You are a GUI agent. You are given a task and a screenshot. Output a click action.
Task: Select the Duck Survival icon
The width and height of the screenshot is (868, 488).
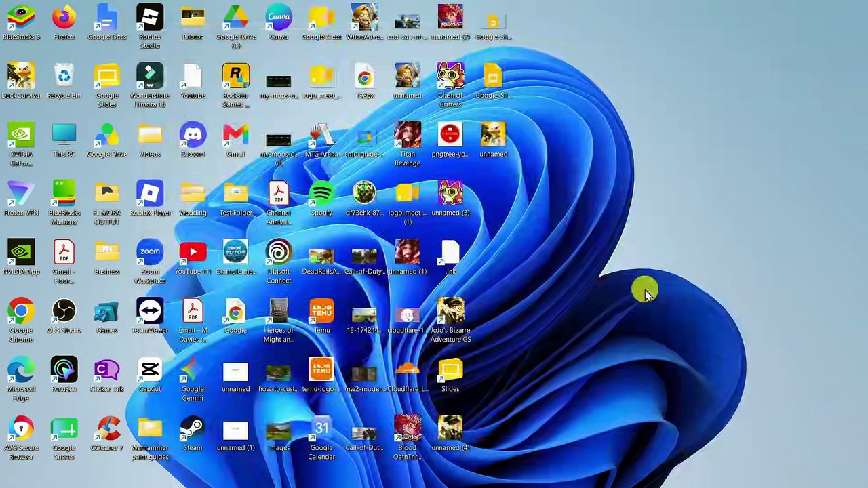tap(21, 76)
